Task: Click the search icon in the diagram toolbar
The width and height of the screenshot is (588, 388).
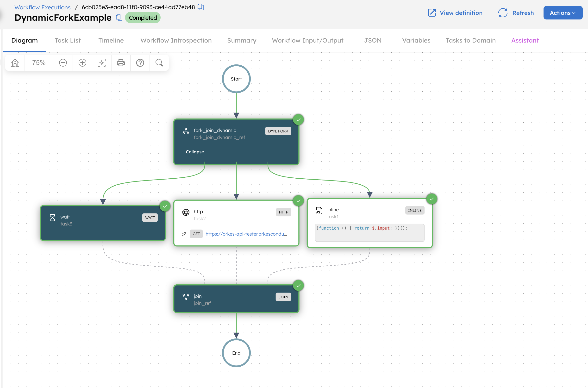Action: click(159, 63)
